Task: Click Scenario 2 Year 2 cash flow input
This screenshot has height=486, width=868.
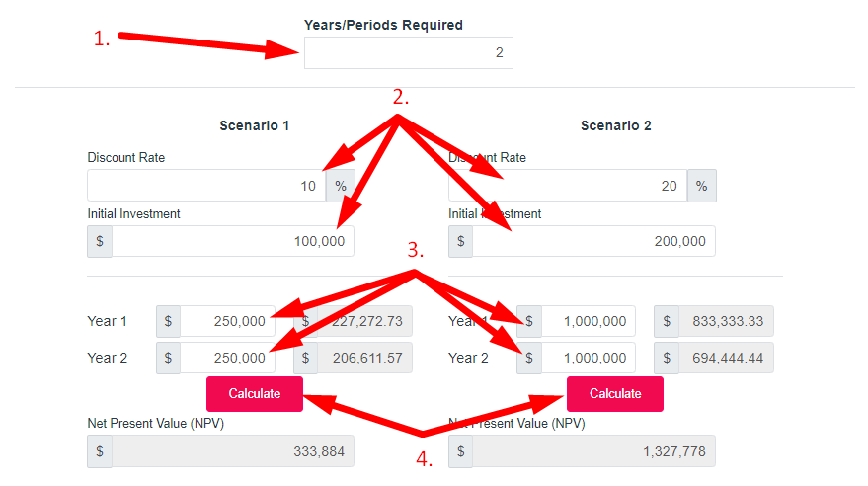Action: point(589,358)
